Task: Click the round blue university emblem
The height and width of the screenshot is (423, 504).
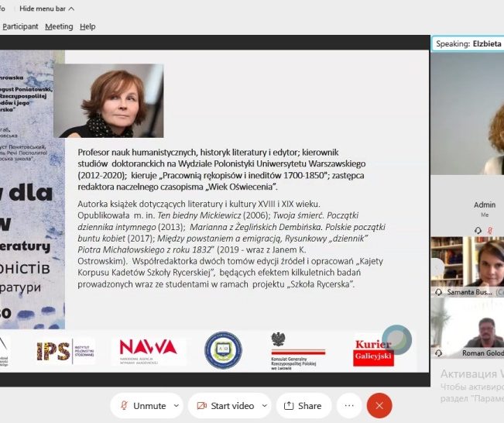Action: pos(224,350)
